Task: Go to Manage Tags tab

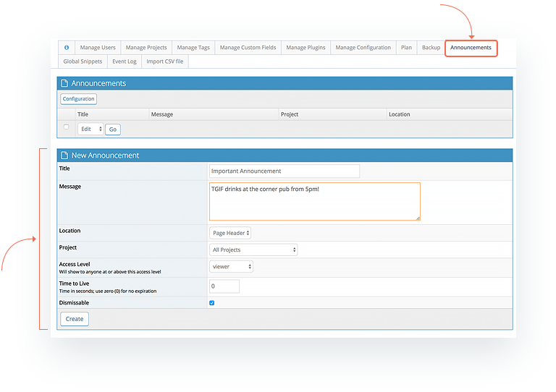Action: 193,48
